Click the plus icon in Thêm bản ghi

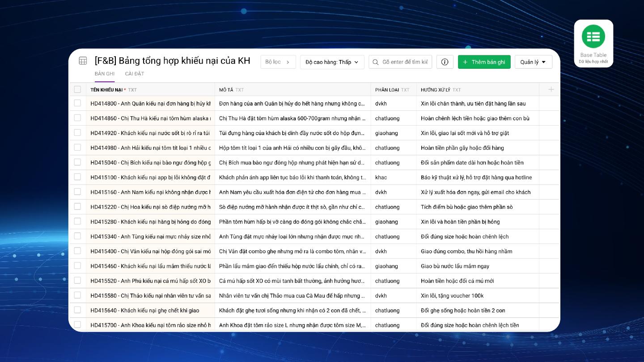tap(466, 62)
